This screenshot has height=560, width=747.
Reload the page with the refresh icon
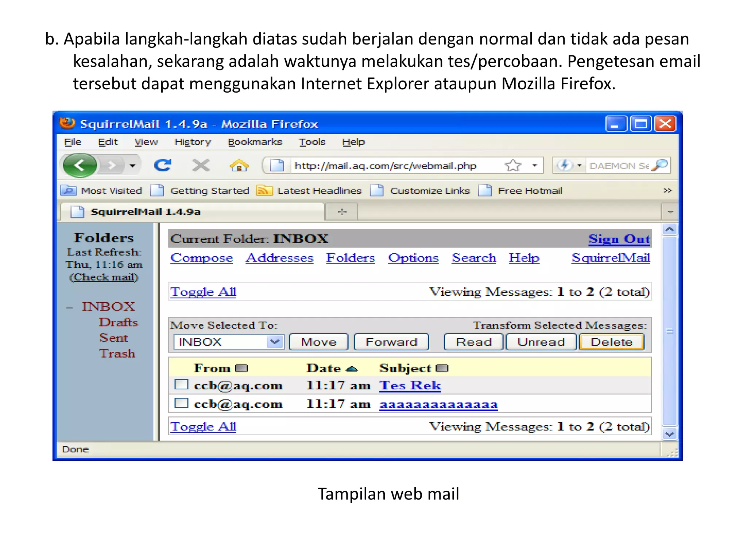(x=163, y=166)
